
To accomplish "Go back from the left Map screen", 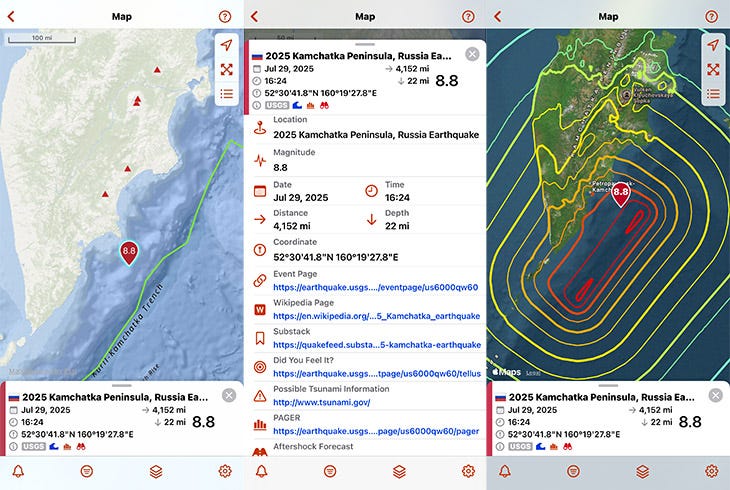I will pos(11,16).
